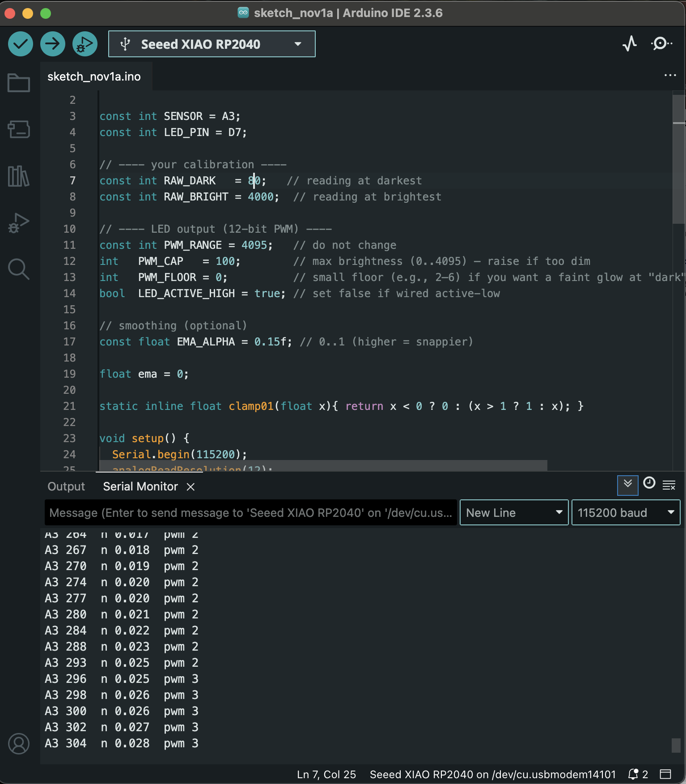Open the 115200 baud rate dropdown

click(x=625, y=513)
